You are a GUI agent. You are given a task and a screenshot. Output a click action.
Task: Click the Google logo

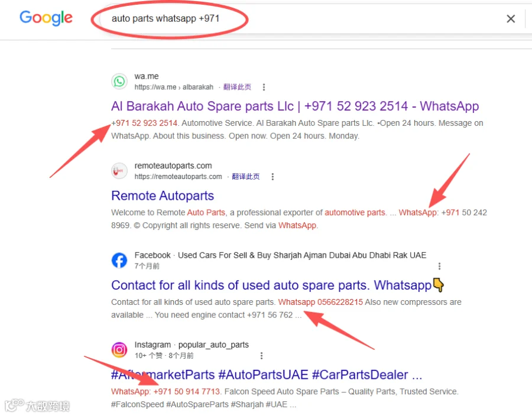46,18
